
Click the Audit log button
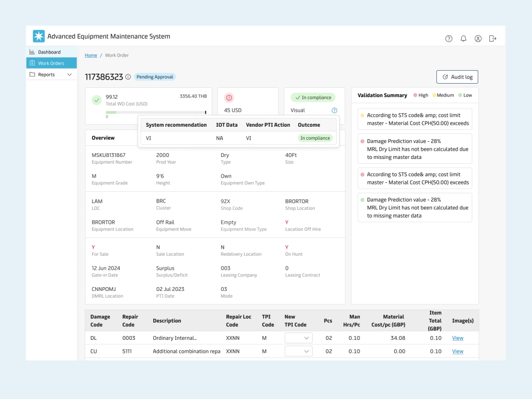click(457, 76)
